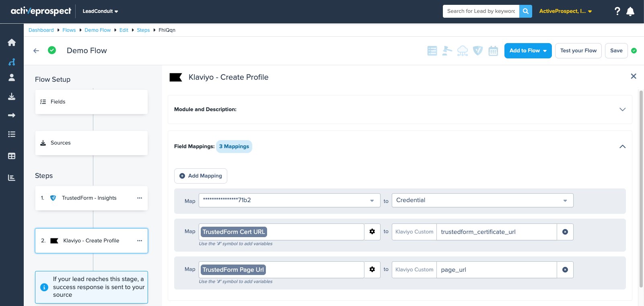Open the help question mark icon
The height and width of the screenshot is (306, 644).
click(617, 11)
